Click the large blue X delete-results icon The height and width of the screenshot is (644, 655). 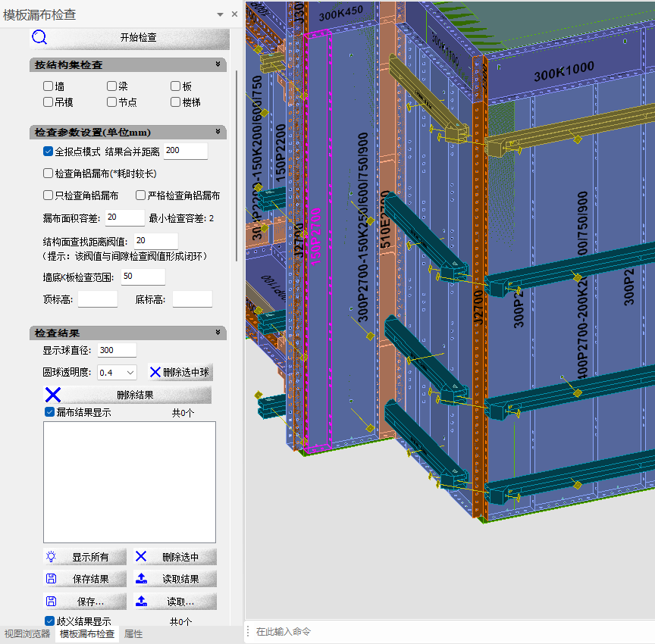(53, 395)
